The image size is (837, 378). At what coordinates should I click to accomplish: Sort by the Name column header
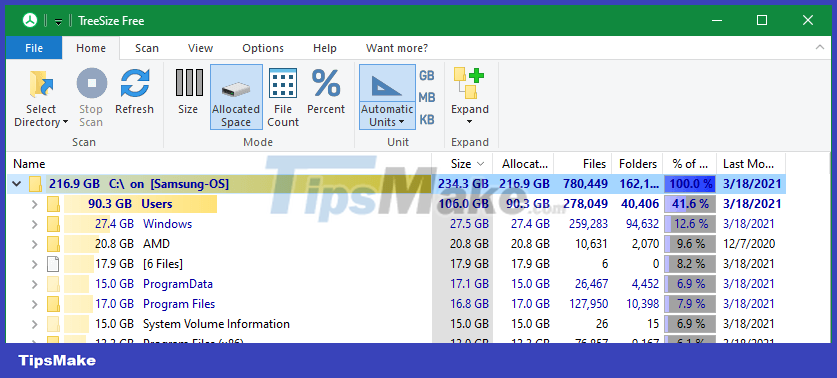[x=219, y=164]
